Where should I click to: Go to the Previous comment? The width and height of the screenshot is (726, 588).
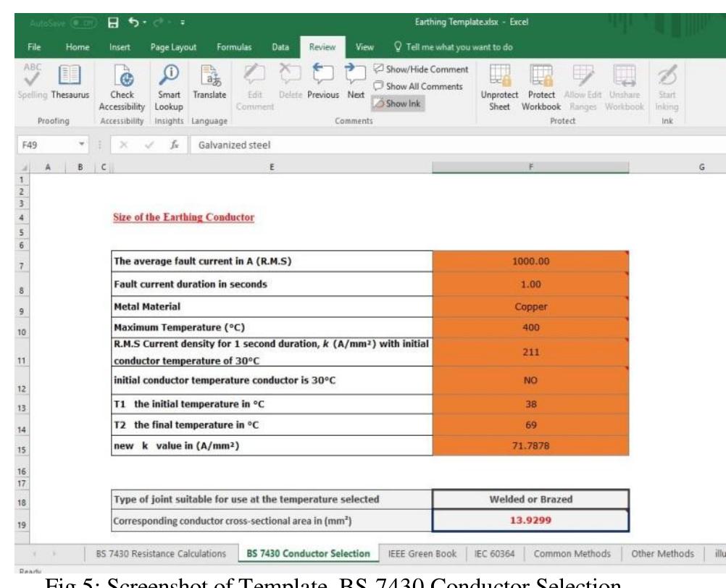[322, 83]
